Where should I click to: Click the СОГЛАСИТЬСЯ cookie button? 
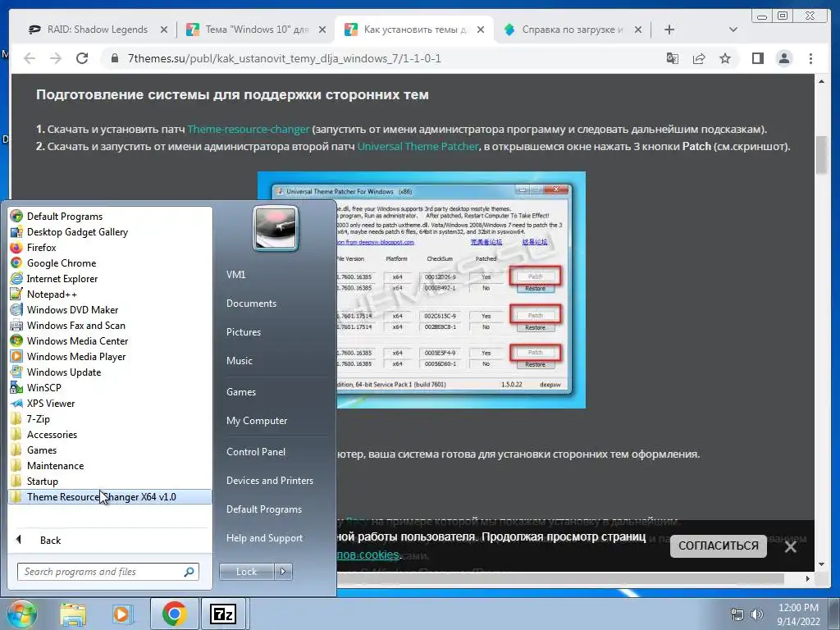tap(719, 546)
